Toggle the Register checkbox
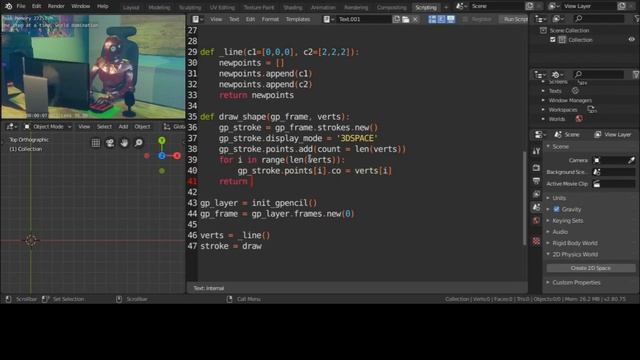 [465, 19]
